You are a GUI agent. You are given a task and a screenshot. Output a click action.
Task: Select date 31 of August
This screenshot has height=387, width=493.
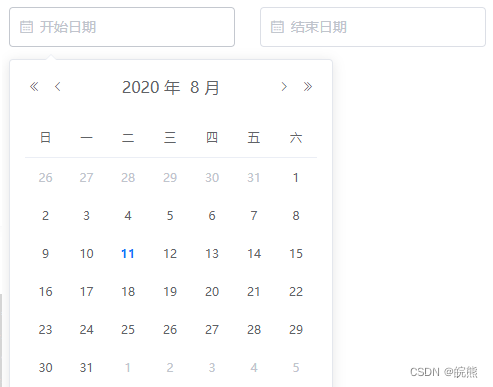86,368
